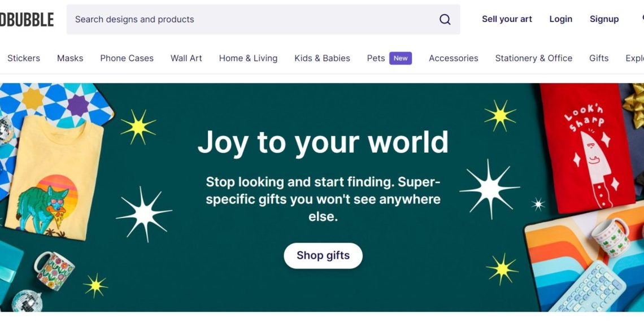Click the New badge beside Pets
Screen dimensions: 644x322
coord(401,58)
